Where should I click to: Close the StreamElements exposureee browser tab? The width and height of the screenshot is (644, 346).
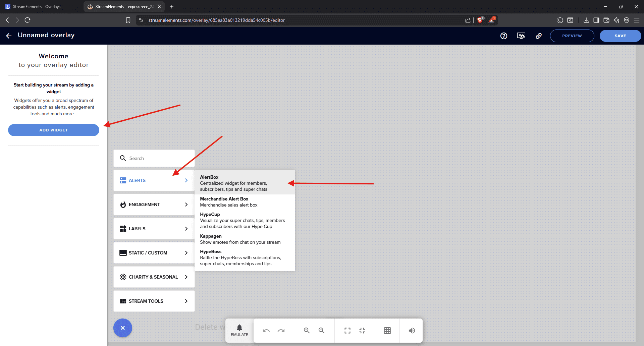click(x=159, y=7)
